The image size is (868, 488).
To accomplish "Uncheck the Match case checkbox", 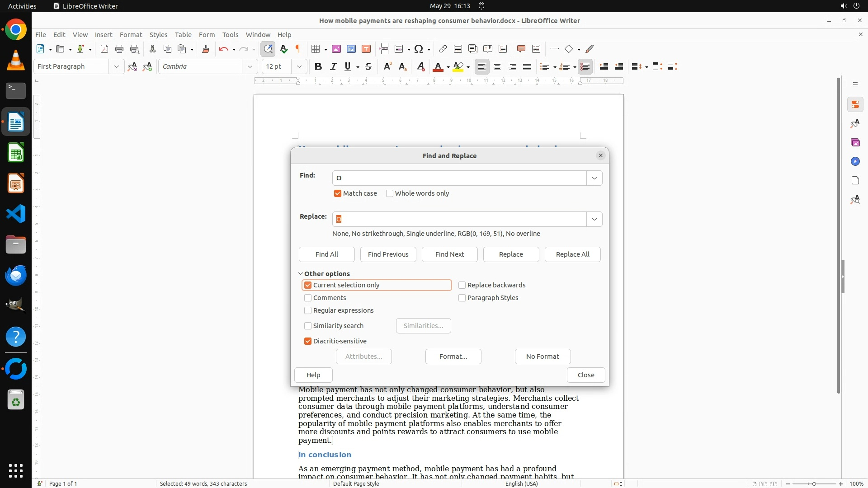I will click(338, 193).
